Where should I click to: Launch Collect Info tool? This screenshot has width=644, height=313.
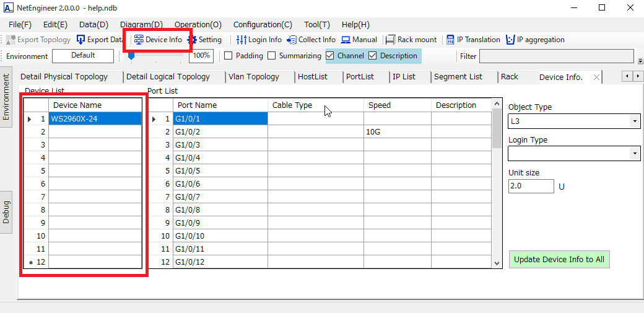[x=292, y=40]
